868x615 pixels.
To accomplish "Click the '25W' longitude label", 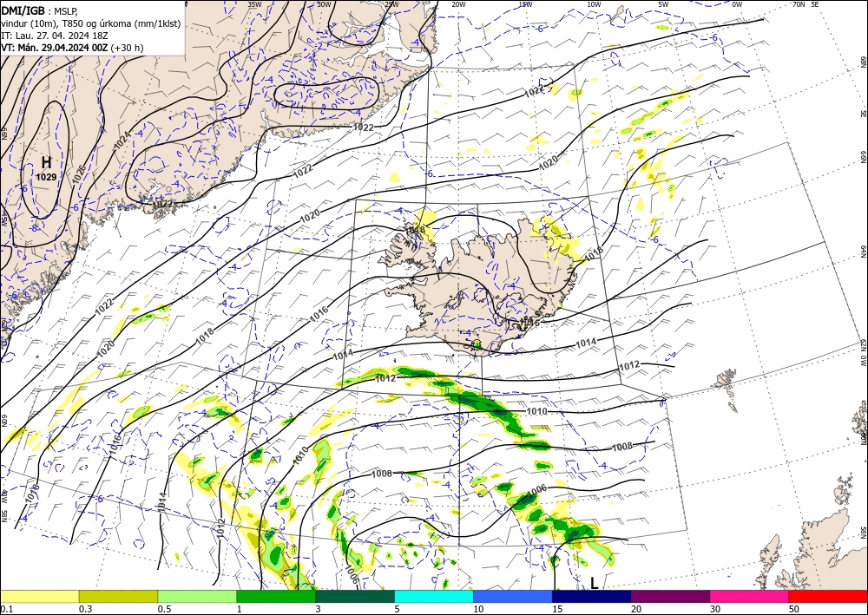I will 391,4.
